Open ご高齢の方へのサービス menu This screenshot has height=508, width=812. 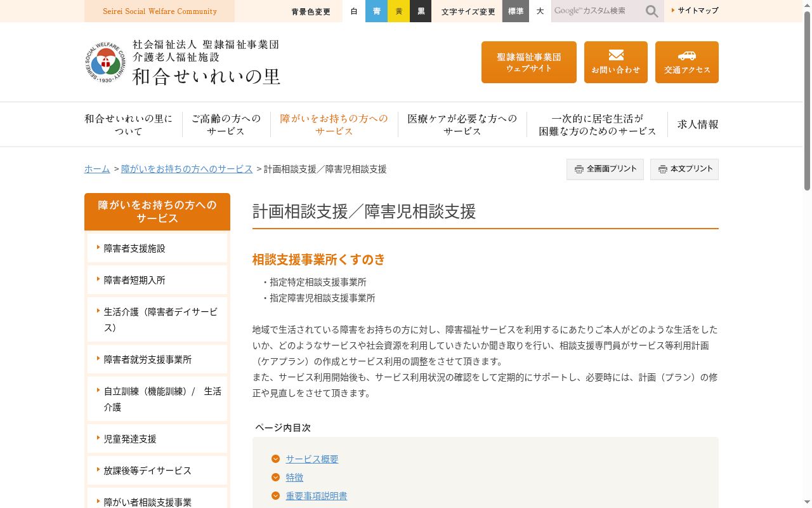pyautogui.click(x=226, y=124)
